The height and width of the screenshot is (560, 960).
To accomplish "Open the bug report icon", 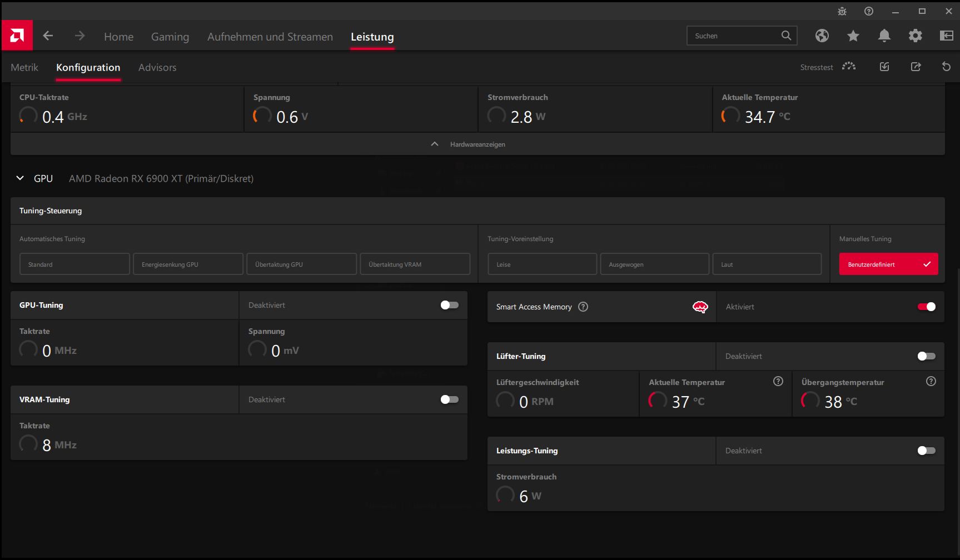I will point(842,11).
